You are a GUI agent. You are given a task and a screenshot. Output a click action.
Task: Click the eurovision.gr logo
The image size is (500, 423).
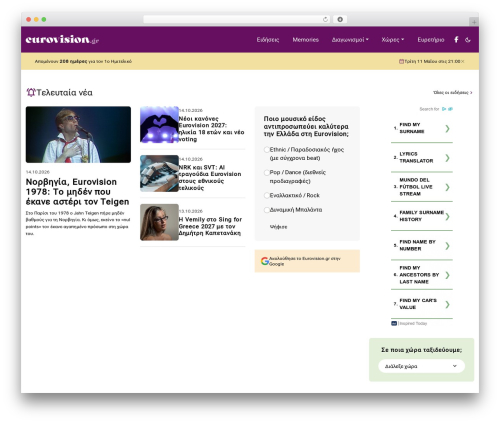(x=62, y=39)
